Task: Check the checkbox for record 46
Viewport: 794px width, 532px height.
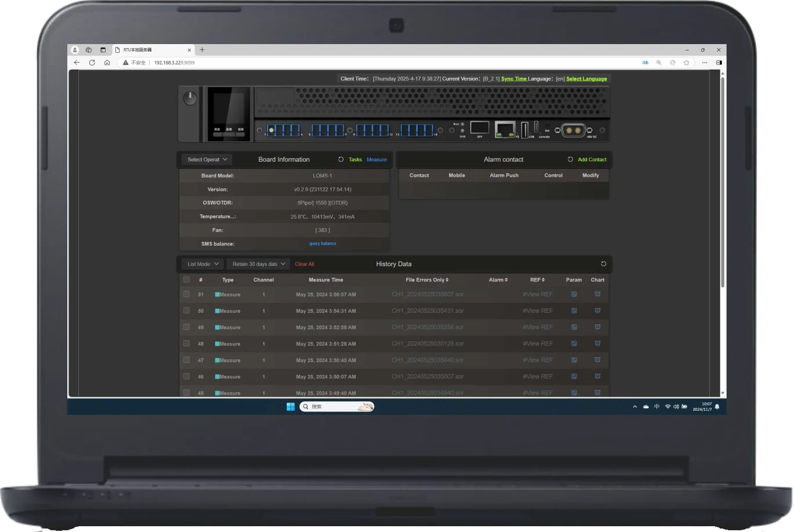Action: click(186, 376)
